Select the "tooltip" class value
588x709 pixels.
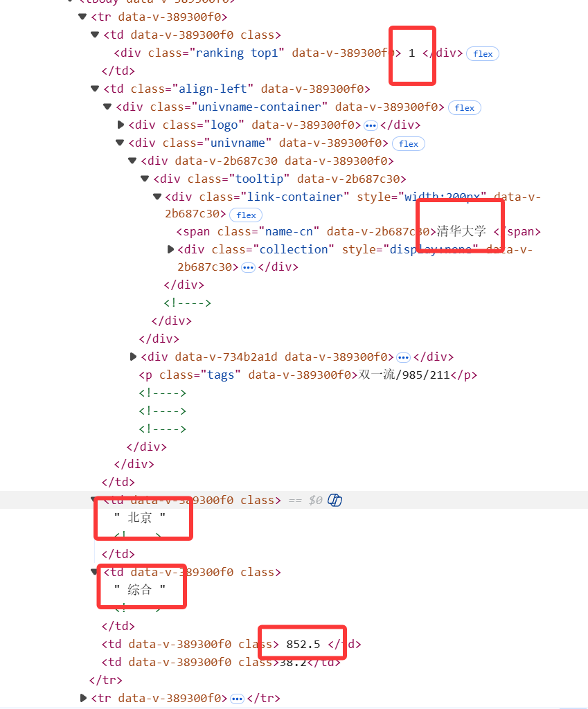259,179
